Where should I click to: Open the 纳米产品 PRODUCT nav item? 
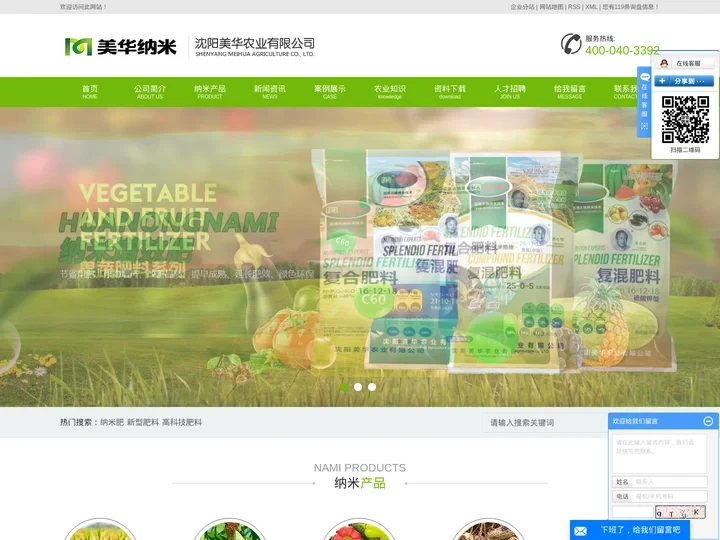tap(210, 92)
